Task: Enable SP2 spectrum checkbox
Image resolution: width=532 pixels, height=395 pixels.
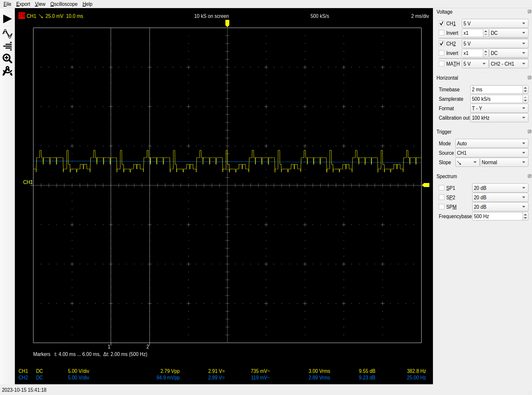Action: (441, 197)
